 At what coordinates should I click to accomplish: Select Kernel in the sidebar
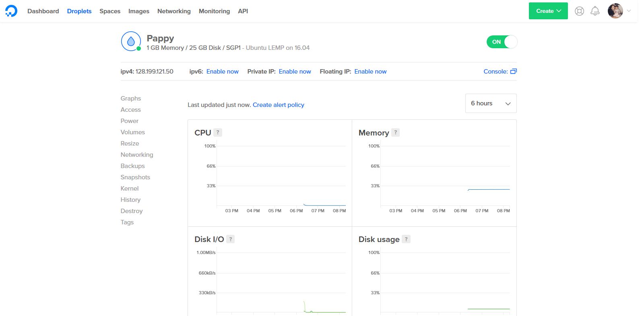130,188
